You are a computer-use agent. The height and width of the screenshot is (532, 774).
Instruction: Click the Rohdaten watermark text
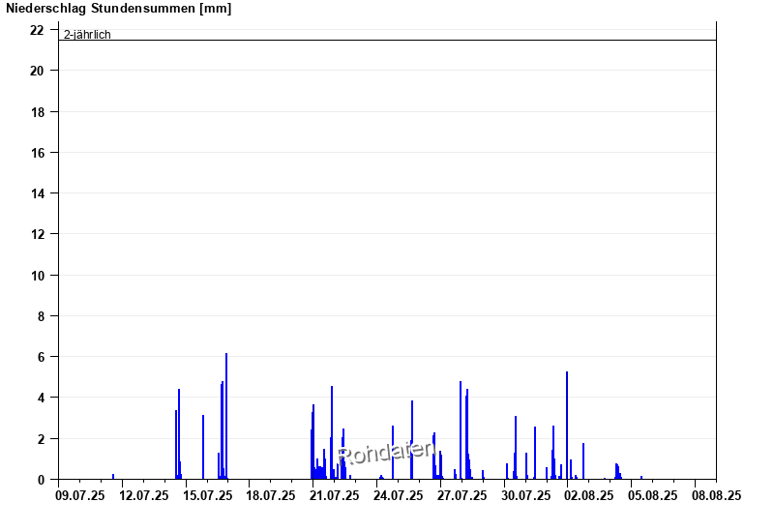point(385,452)
